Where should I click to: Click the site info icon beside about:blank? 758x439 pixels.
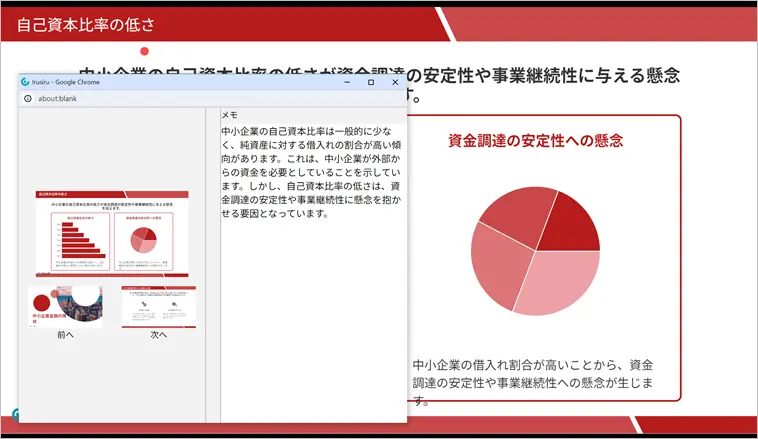[x=28, y=99]
